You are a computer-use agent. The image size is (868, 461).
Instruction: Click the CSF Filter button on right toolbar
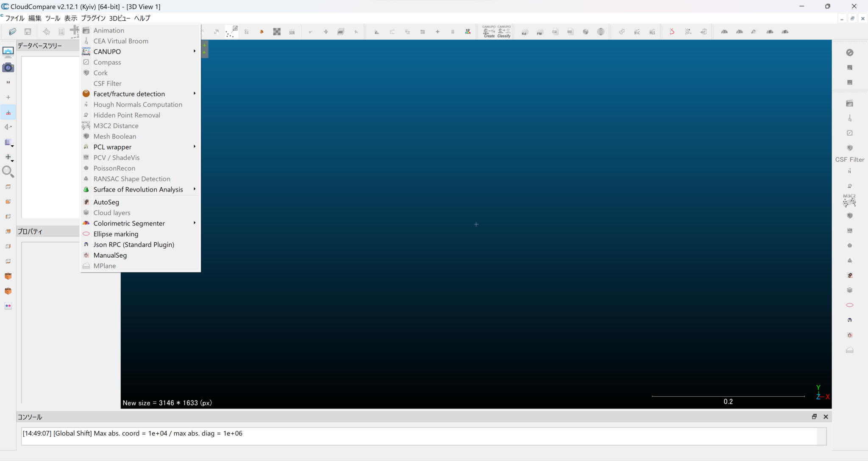click(849, 160)
